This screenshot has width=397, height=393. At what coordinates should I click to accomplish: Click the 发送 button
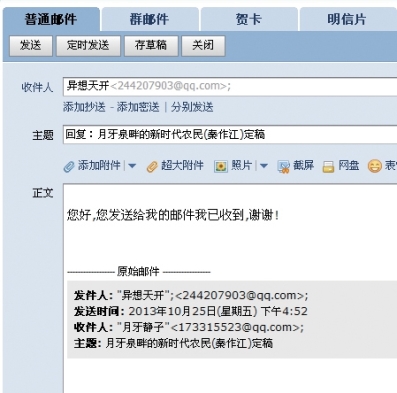pos(31,45)
